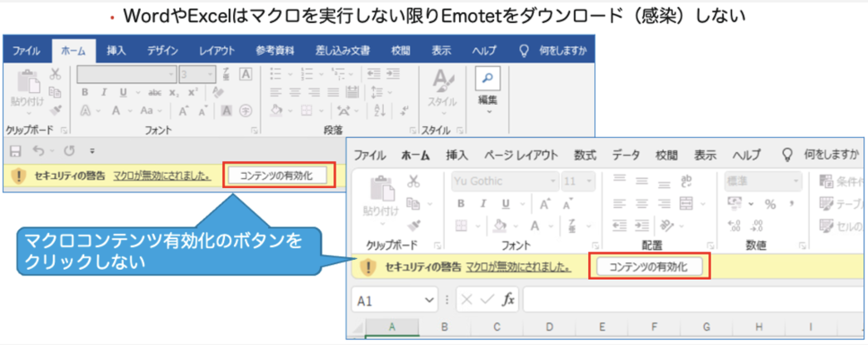This screenshot has height=345, width=868.
Task: Click the Paste icon in Word clipboard group
Action: 28,82
